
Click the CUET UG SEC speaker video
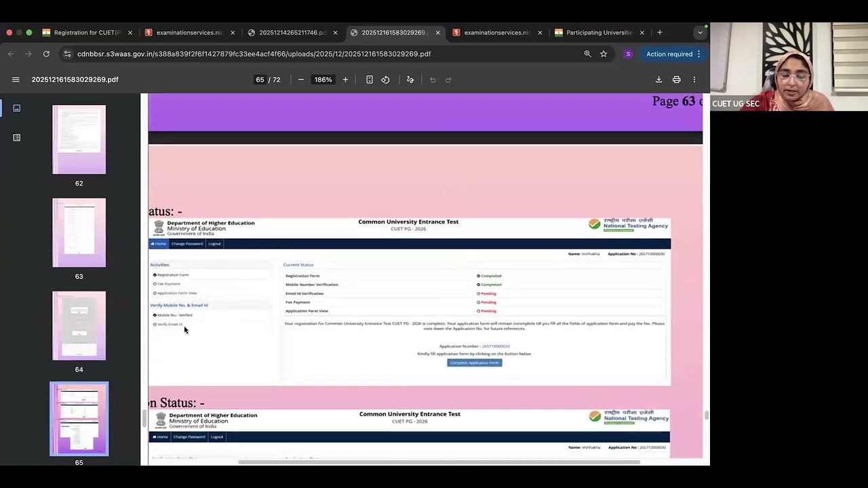point(789,66)
